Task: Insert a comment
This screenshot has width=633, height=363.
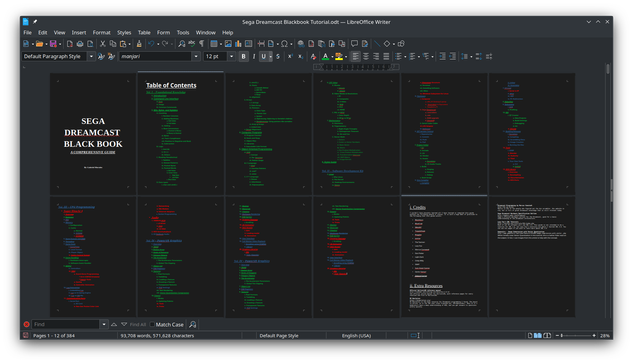Action: [354, 44]
